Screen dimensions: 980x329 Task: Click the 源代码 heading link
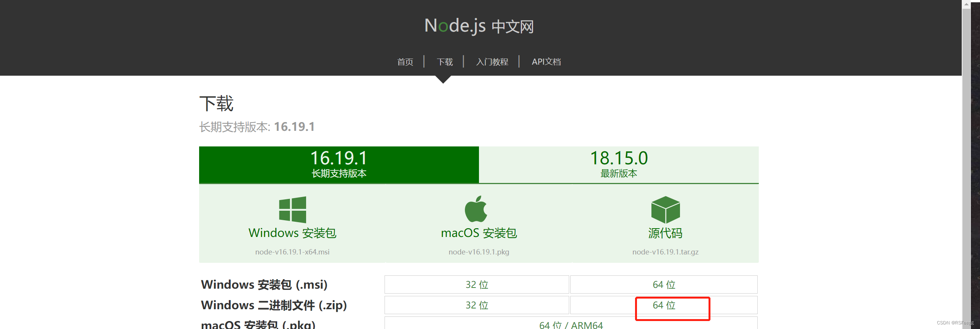(x=666, y=233)
